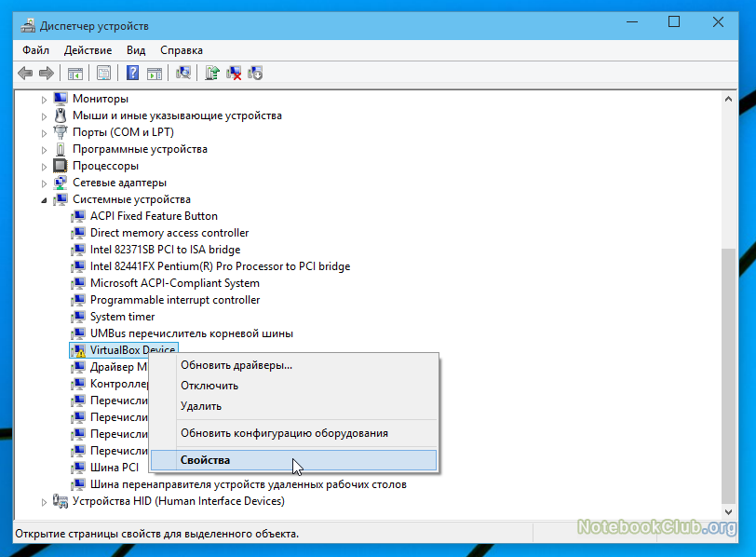
Task: Click the uninstall device icon with red X
Action: (234, 73)
